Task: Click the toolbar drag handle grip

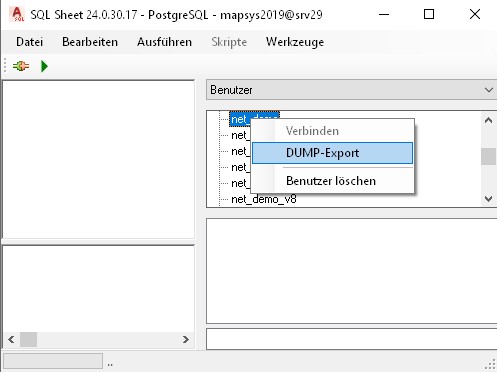Action: (x=5, y=65)
